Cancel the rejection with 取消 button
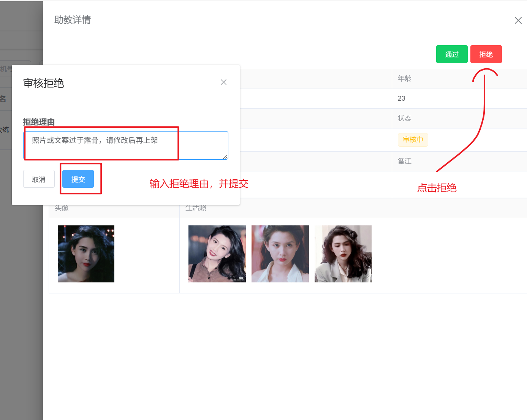The height and width of the screenshot is (420, 527). (x=39, y=179)
